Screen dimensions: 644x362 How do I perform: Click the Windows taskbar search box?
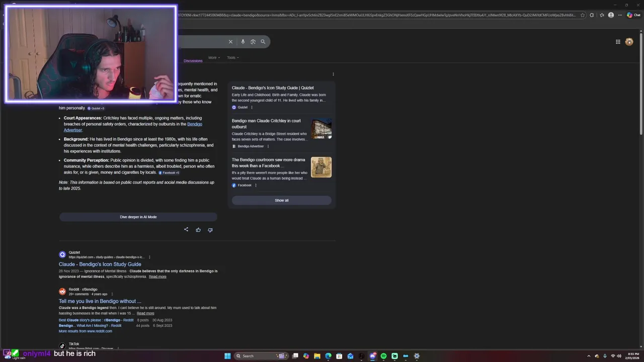click(263, 356)
